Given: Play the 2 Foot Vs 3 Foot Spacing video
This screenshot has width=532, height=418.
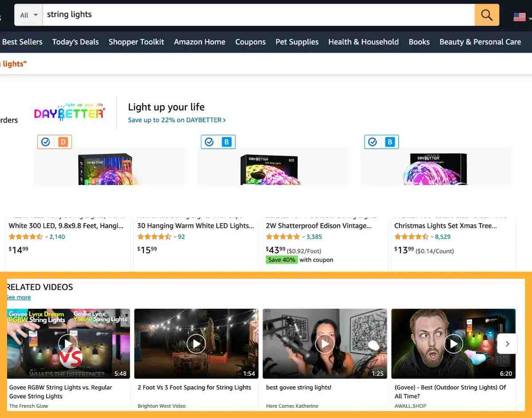Looking at the screenshot, I should tap(196, 343).
